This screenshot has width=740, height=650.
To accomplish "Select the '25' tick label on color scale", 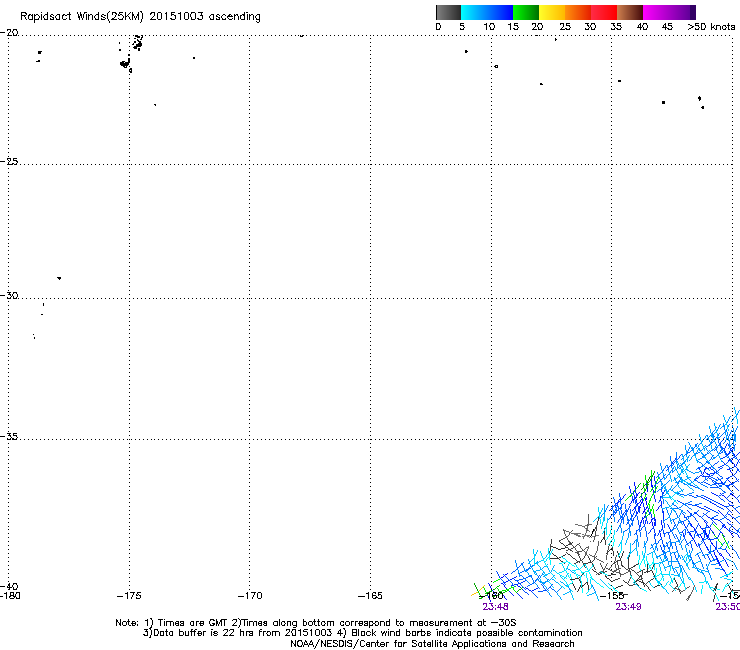I will (565, 27).
